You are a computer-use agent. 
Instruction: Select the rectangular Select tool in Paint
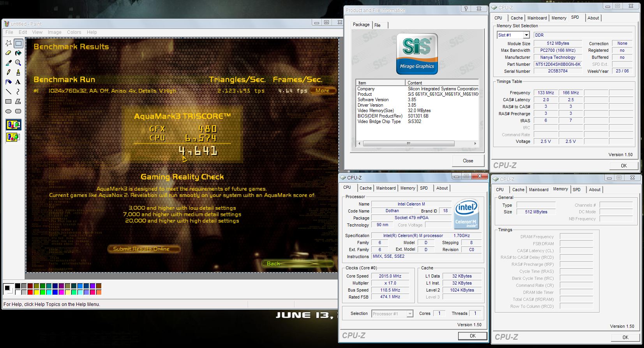pos(18,43)
